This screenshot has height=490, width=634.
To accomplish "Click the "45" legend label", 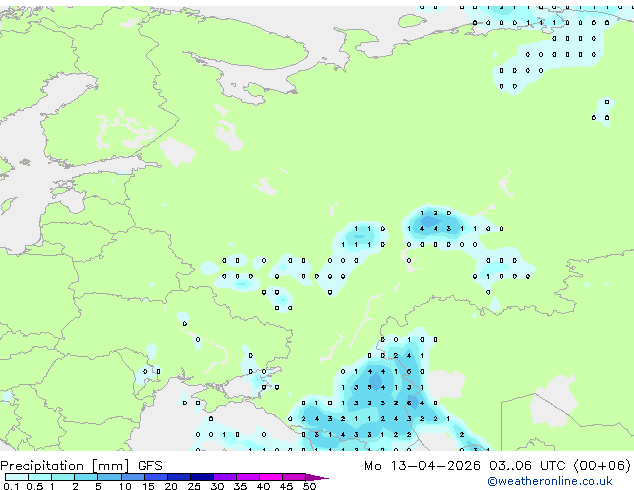I will tap(286, 486).
